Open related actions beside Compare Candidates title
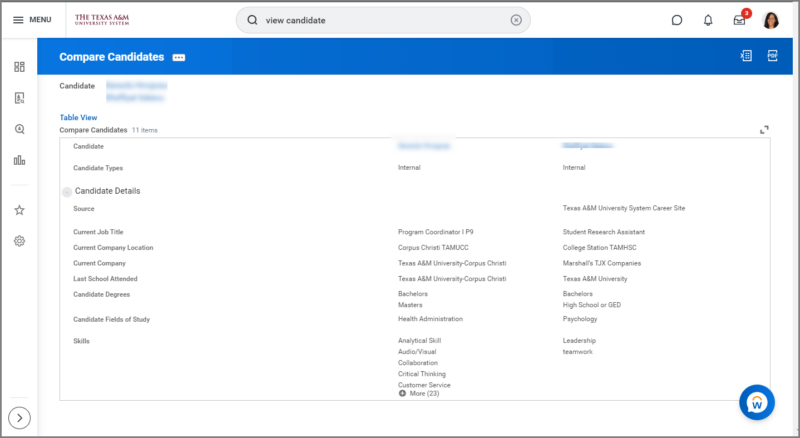This screenshot has height=438, width=800. click(179, 58)
